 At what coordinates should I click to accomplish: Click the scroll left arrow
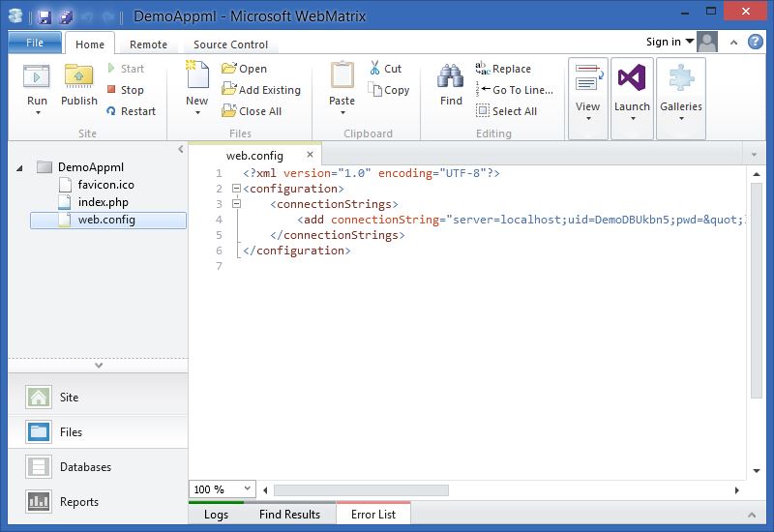(265, 490)
